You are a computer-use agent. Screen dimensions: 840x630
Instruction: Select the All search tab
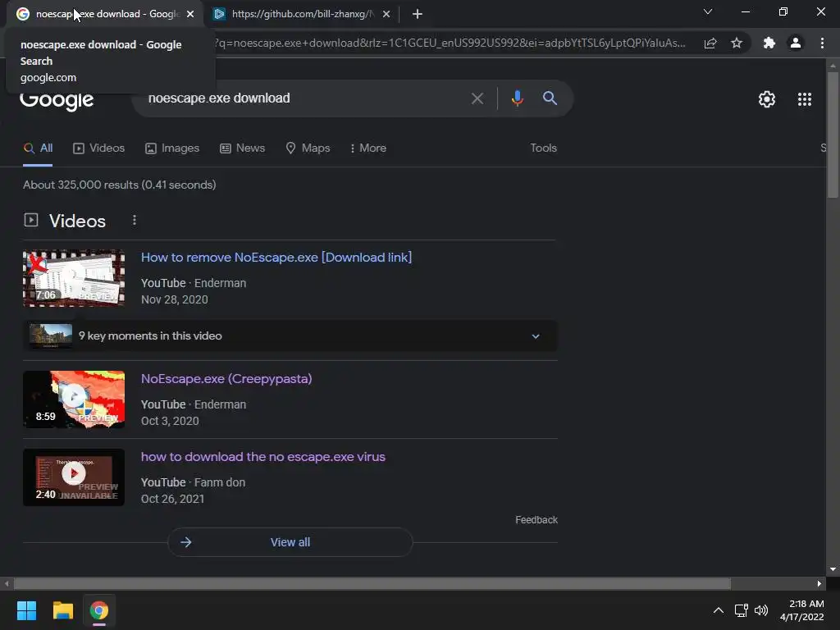(38, 148)
